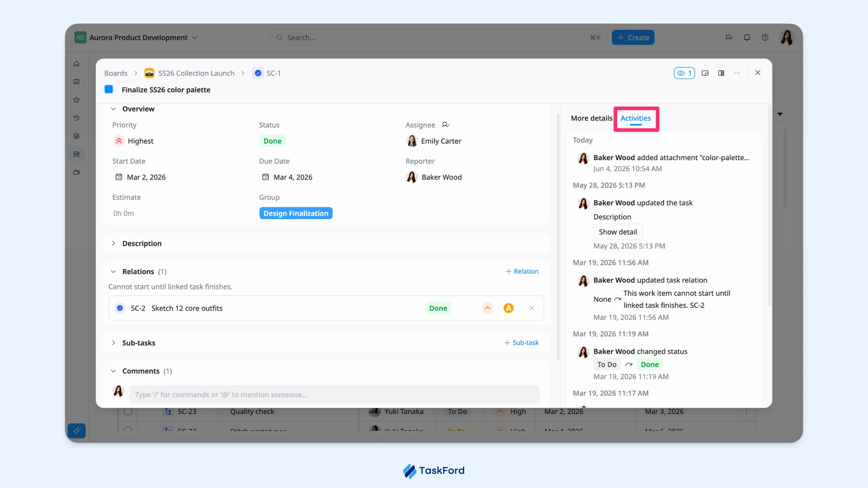This screenshot has width=868, height=488.
Task: Click the Baker Wood reporter
Action: click(x=434, y=177)
